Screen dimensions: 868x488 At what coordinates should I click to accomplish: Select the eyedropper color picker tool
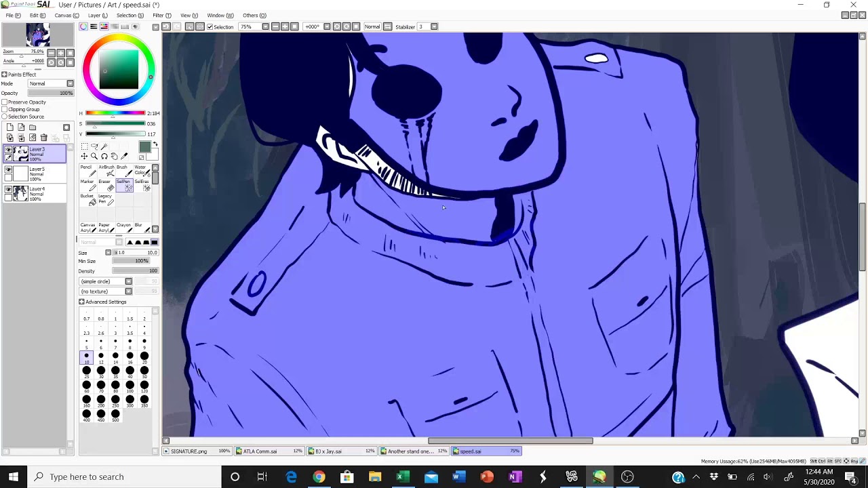click(124, 156)
